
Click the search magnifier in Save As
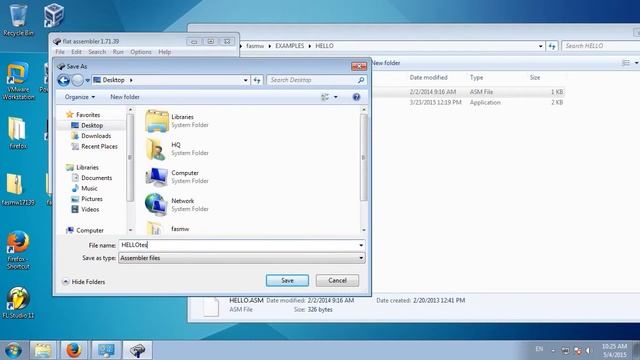click(x=361, y=80)
